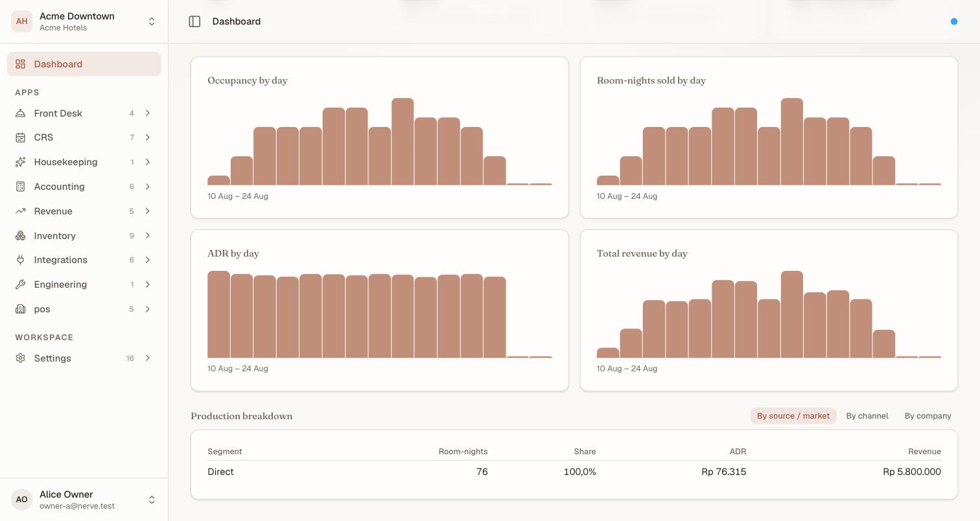Open the Alice Owner account menu
This screenshot has width=980, height=521.
pyautogui.click(x=84, y=500)
